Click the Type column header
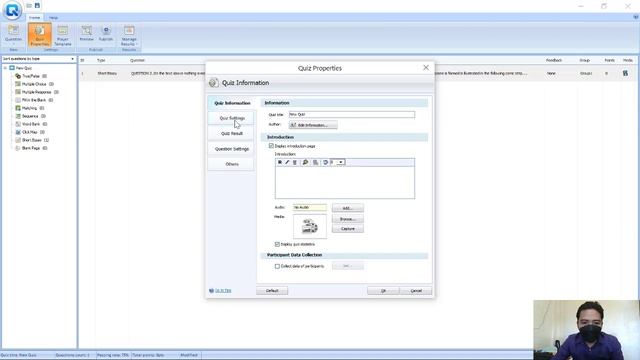Screen dimensions: 640x360 101,60
